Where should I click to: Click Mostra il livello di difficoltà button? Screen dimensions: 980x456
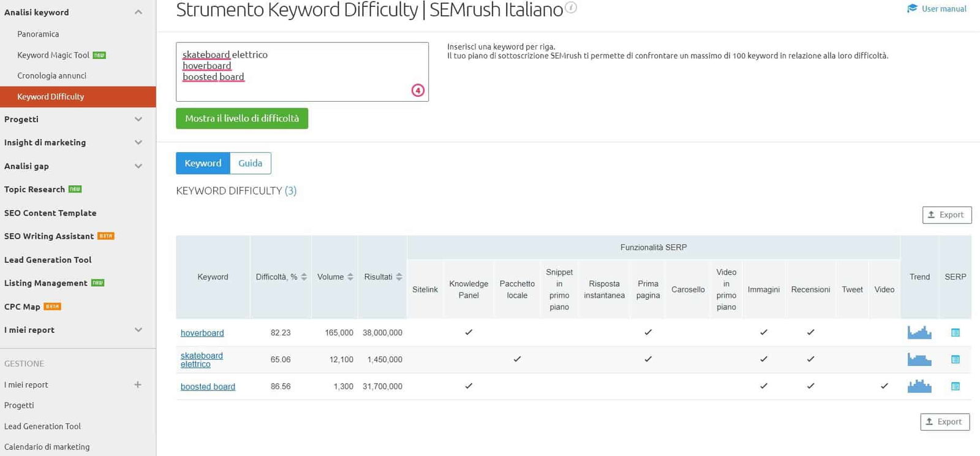coord(242,118)
